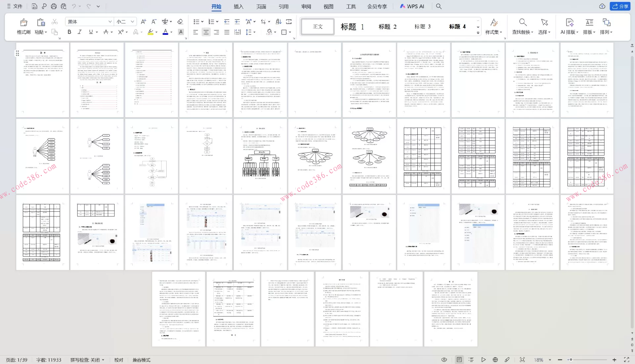Open the font size dropdown showing 小二
The height and width of the screenshot is (364, 635).
(132, 22)
